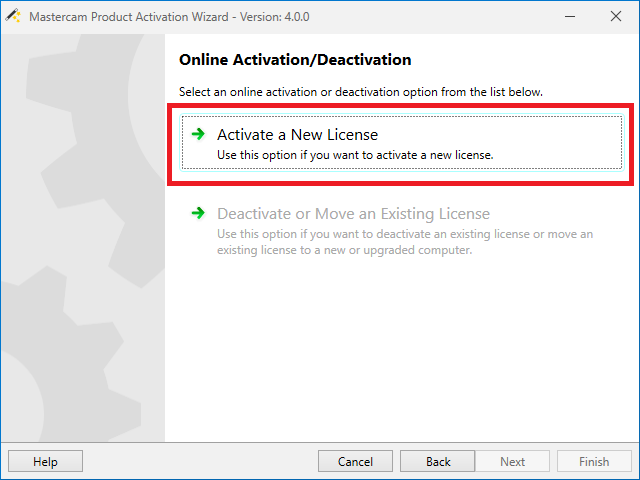Viewport: 640px width, 480px height.
Task: Choose Activate a New License option title
Action: pos(297,134)
